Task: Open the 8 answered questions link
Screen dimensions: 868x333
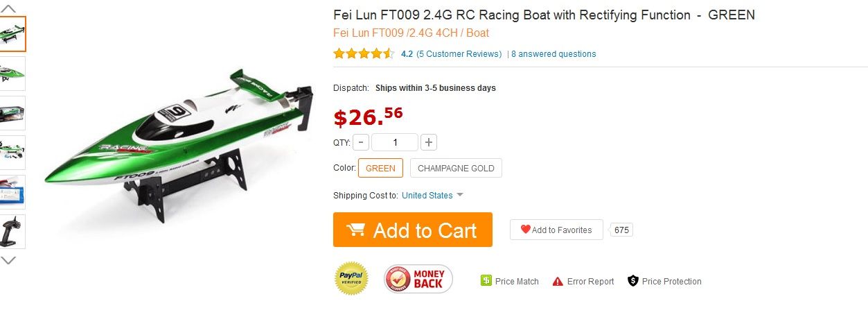Action: (x=553, y=53)
